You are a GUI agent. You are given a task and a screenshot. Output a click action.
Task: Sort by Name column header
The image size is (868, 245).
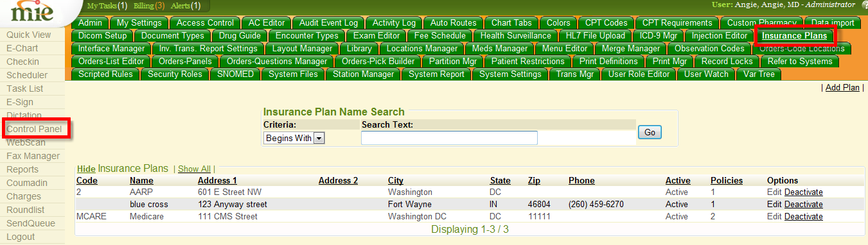pos(141,181)
